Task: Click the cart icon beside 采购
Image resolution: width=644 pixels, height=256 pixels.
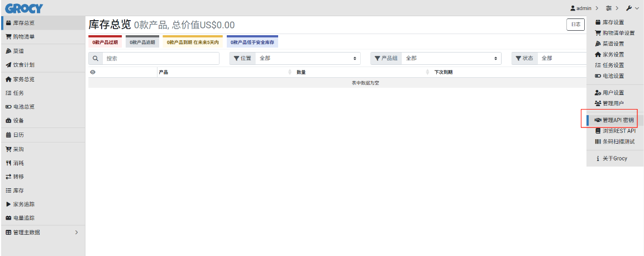Action: tap(8, 149)
